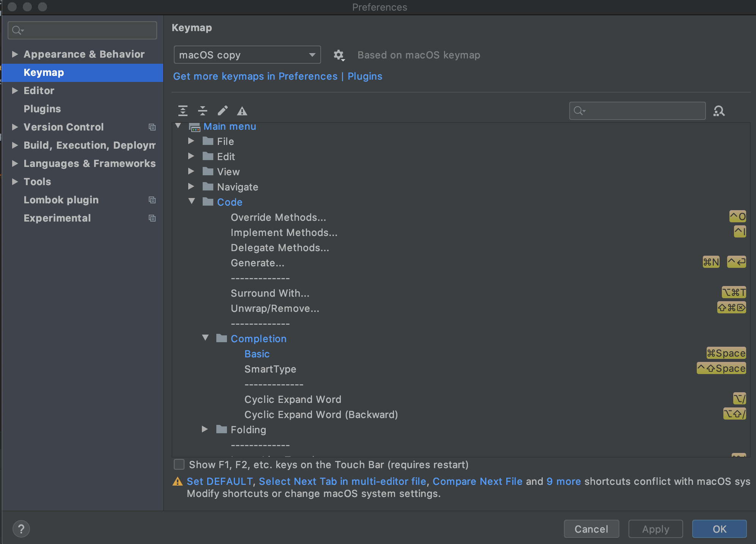Click the project-level icon beside Version Control

[152, 127]
